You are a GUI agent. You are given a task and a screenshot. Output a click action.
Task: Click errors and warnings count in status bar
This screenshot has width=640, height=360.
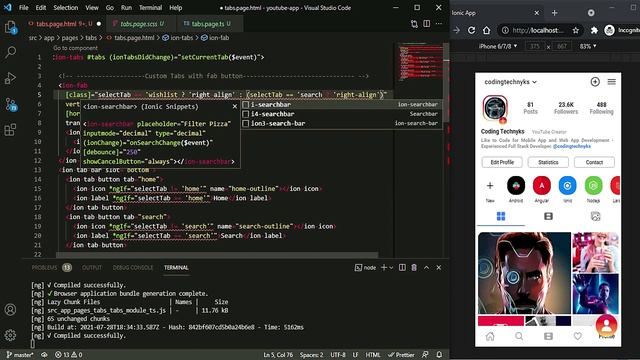click(x=69, y=355)
